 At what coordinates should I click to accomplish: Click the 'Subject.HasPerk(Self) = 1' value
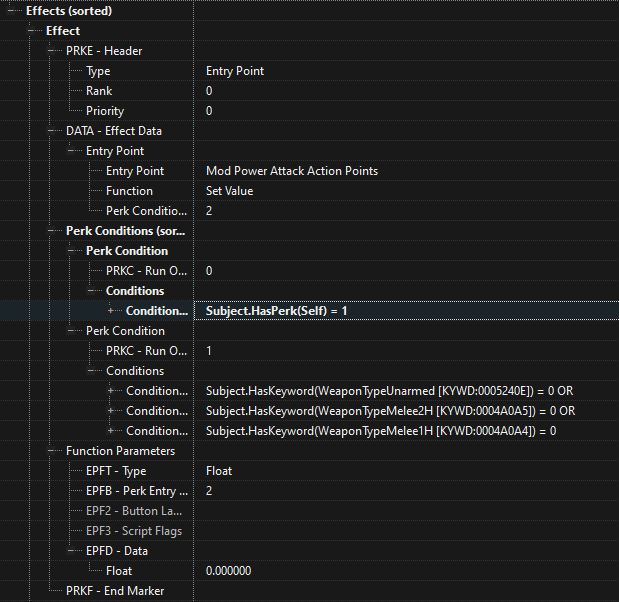pyautogui.click(x=276, y=311)
